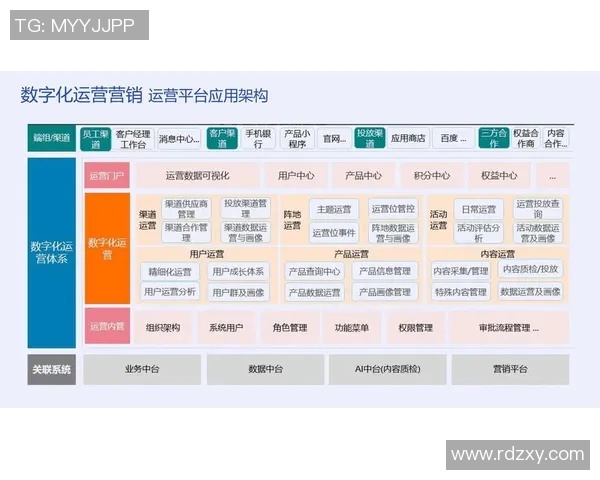Click the 内容运营 section heading
Viewport: 600px width, 480px height.
tap(497, 254)
